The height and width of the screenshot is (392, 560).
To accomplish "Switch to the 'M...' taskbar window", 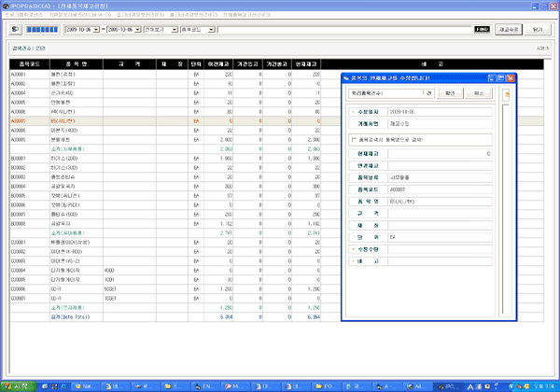I will pyautogui.click(x=237, y=386).
